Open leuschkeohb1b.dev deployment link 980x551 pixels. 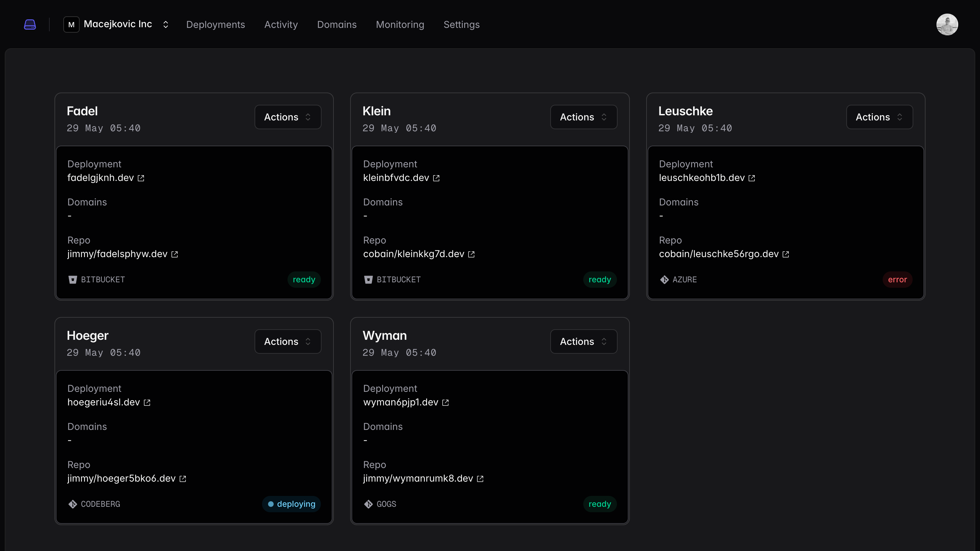tap(702, 178)
